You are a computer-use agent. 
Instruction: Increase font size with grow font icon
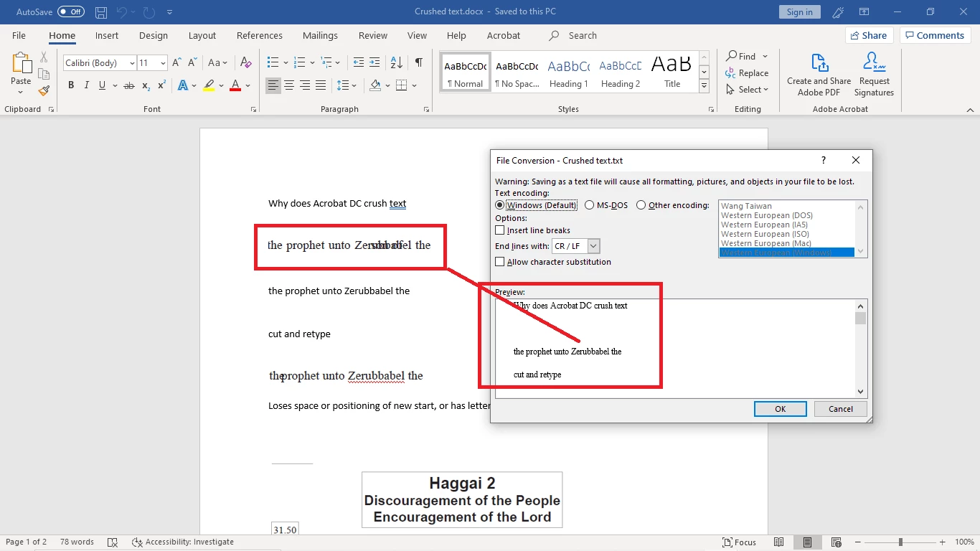click(177, 63)
